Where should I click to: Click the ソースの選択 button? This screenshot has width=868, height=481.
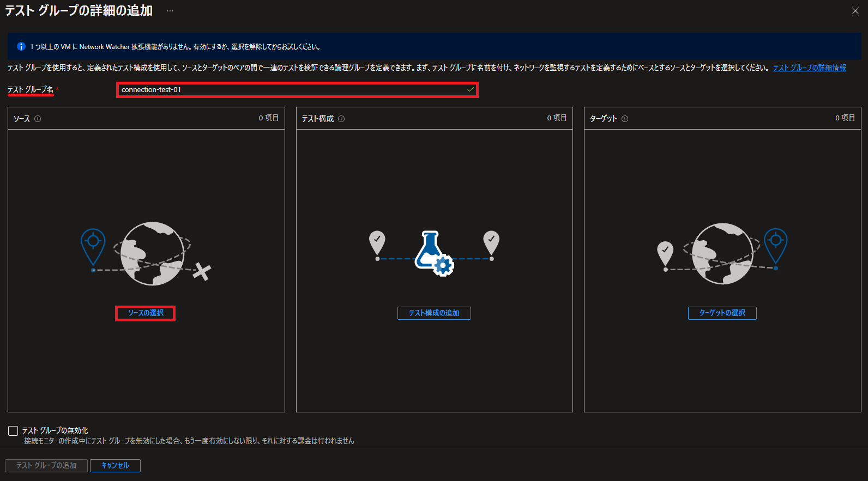(146, 313)
